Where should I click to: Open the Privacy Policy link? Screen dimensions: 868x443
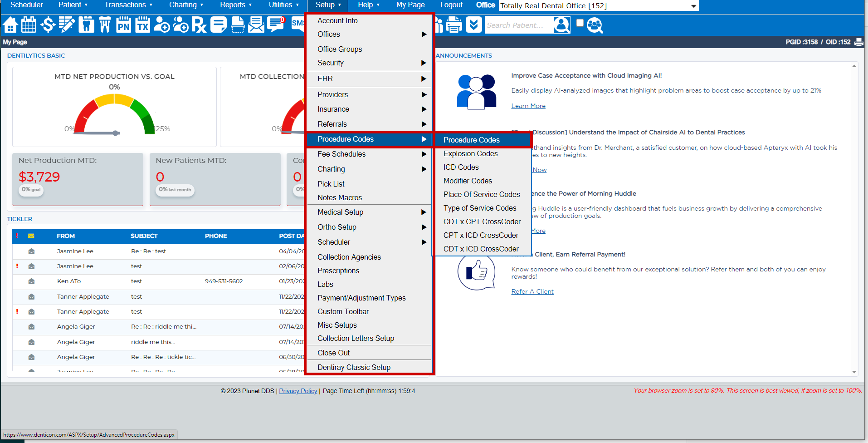[297, 391]
